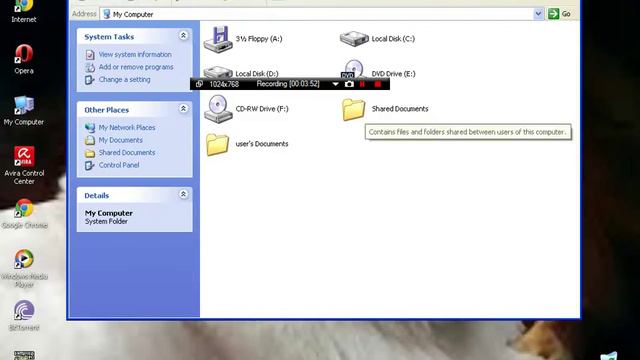The width and height of the screenshot is (640, 360).
Task: Open My Network Places link
Action: 127,127
